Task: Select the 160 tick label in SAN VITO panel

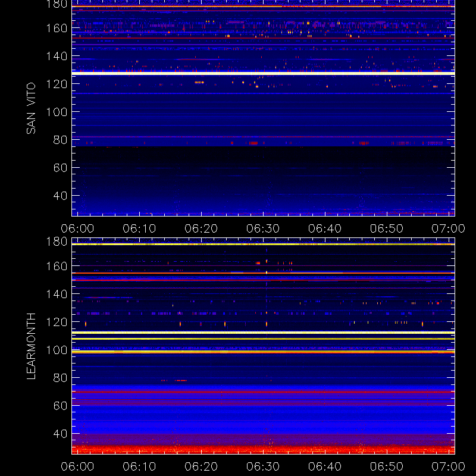Action: 57,28
